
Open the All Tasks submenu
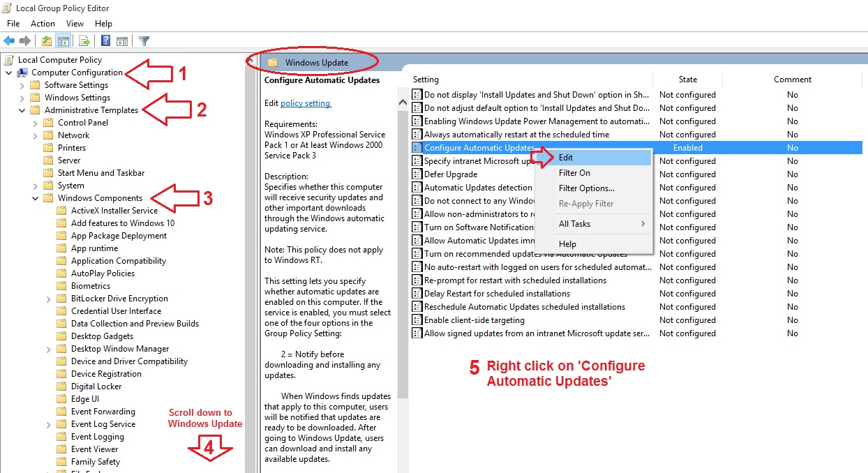click(593, 224)
